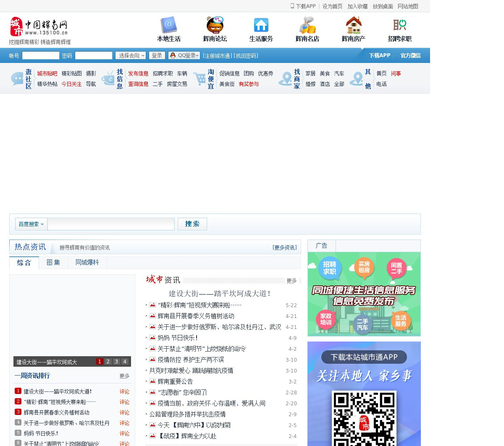Click the 下载APP blue bar button
This screenshot has height=446, width=504.
(380, 55)
